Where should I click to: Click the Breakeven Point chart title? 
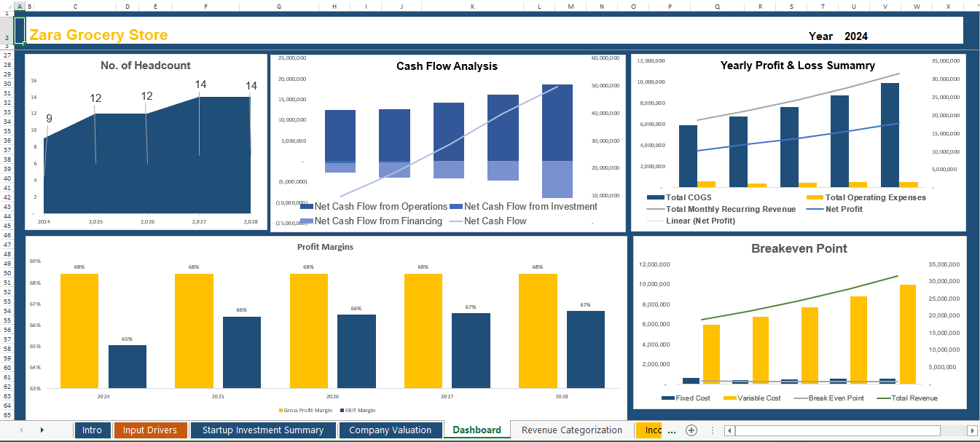point(799,248)
